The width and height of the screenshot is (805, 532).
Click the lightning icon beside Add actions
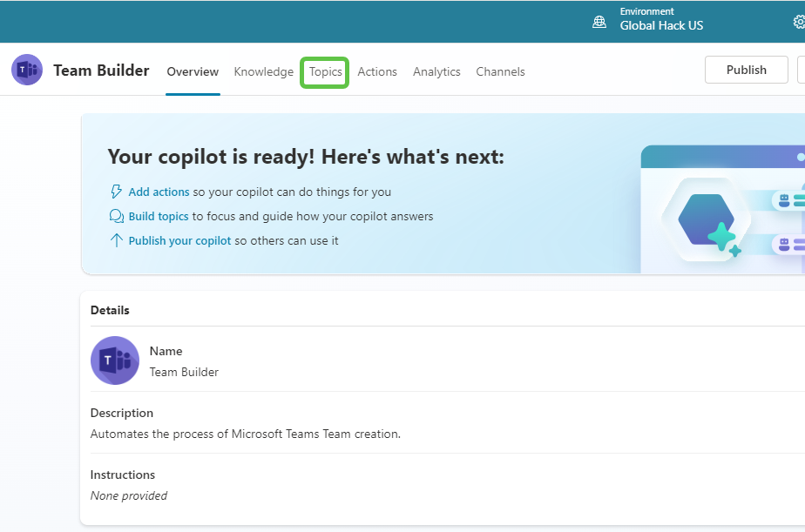(x=116, y=191)
